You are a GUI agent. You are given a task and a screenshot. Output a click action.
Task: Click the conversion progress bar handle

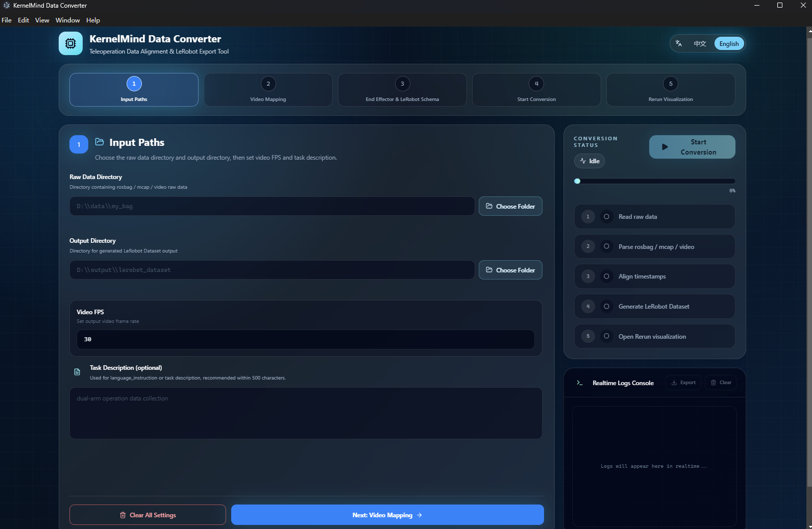coord(577,181)
